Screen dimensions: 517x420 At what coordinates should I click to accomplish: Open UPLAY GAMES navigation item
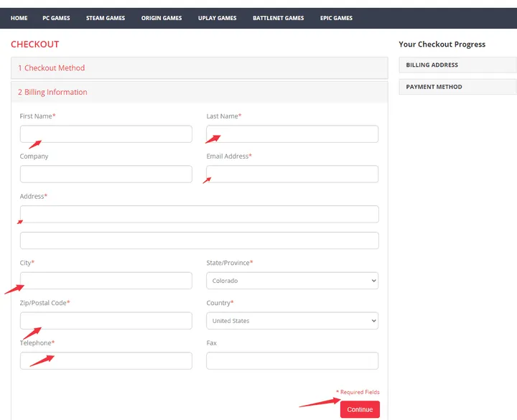[218, 18]
